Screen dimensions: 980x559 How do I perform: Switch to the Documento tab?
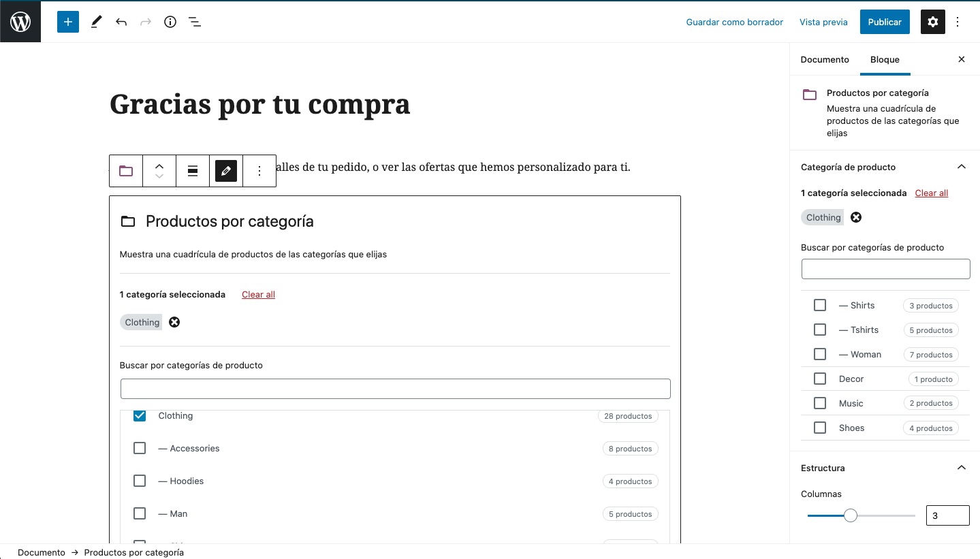(x=825, y=59)
